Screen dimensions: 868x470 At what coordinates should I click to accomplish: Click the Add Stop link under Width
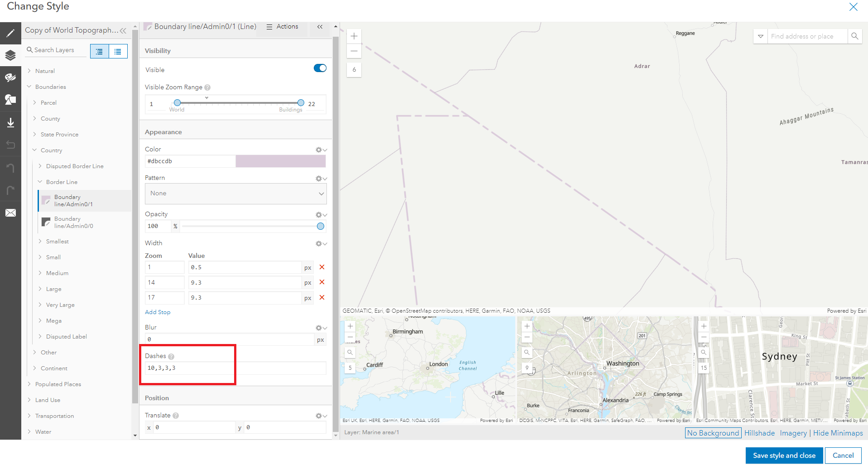tap(157, 312)
